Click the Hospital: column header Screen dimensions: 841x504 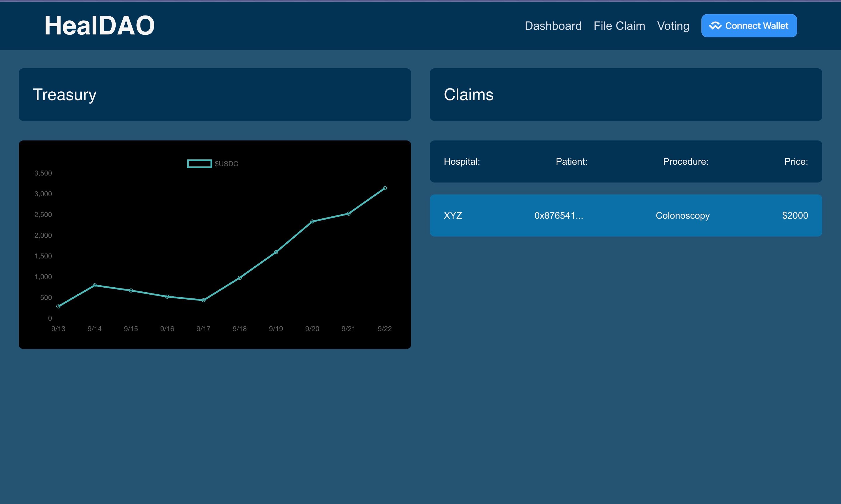pyautogui.click(x=461, y=162)
